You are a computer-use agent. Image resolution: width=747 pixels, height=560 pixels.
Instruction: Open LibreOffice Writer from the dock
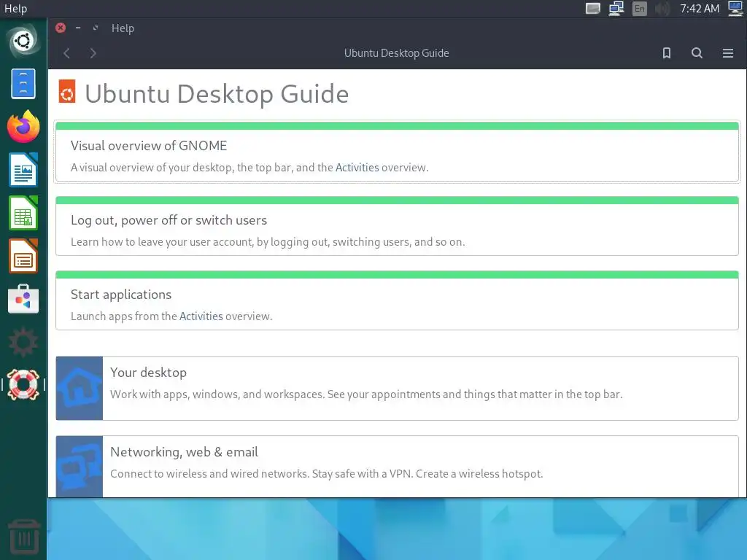pyautogui.click(x=23, y=169)
